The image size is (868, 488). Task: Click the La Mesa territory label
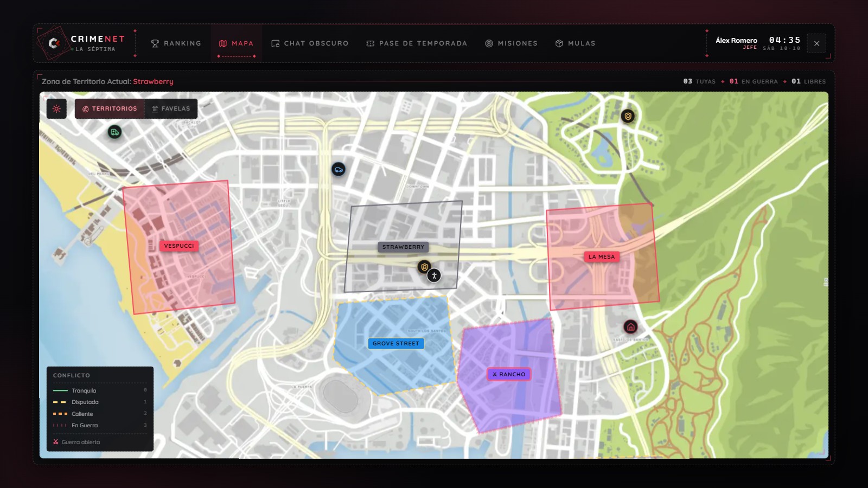coord(602,256)
